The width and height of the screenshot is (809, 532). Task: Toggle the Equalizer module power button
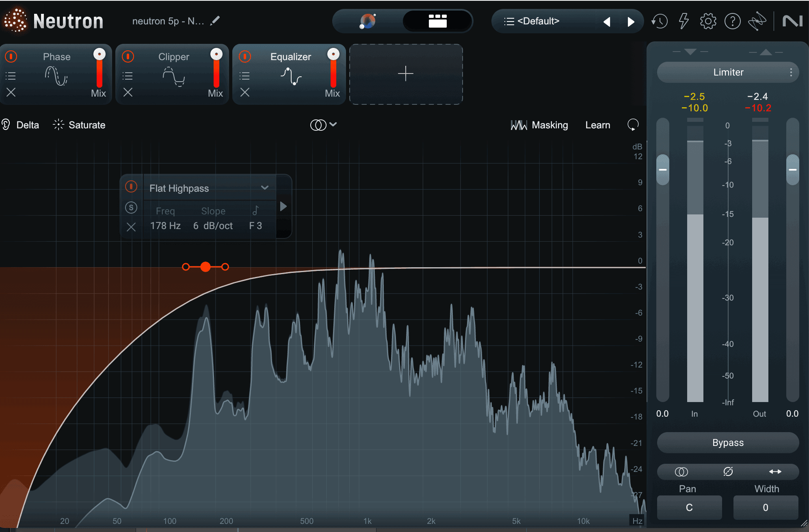pos(245,56)
